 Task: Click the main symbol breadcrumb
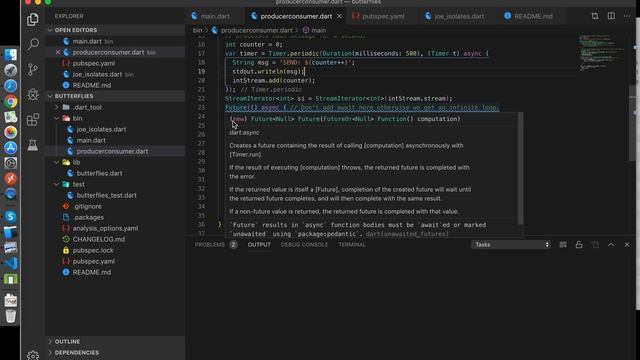(x=318, y=30)
